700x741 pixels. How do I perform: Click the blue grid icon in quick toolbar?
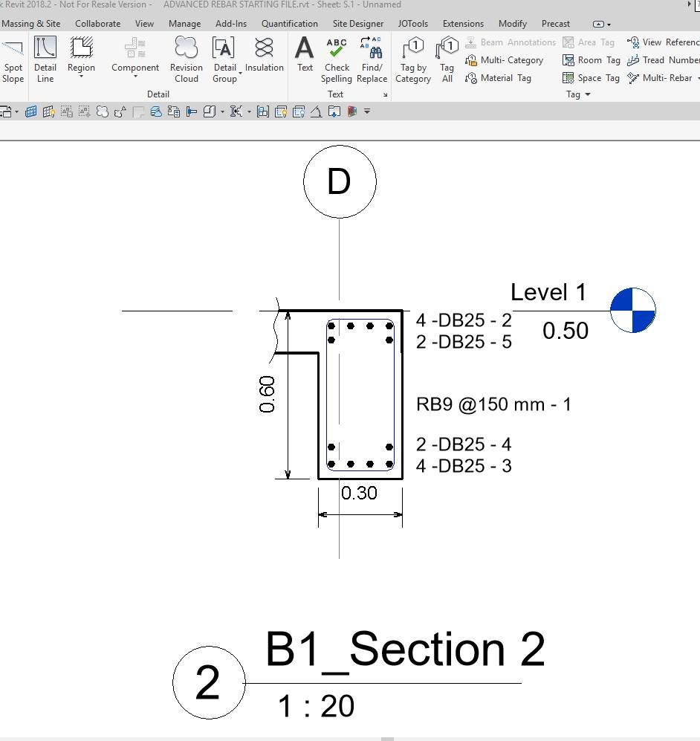[31, 112]
